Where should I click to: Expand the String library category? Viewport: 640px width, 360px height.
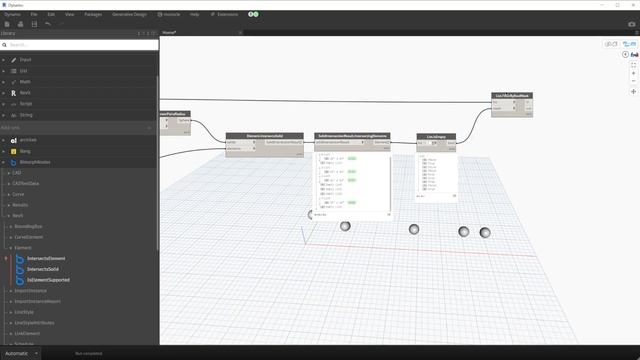pyautogui.click(x=4, y=115)
